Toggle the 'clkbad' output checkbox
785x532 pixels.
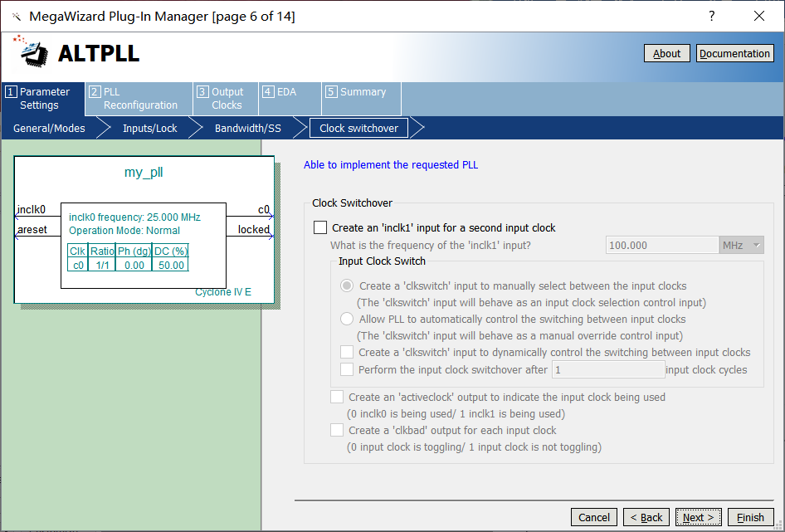coord(337,431)
